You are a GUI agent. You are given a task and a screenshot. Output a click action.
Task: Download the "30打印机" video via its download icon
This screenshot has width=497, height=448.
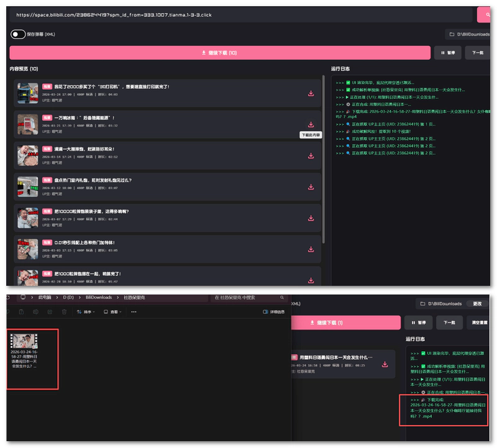(311, 94)
